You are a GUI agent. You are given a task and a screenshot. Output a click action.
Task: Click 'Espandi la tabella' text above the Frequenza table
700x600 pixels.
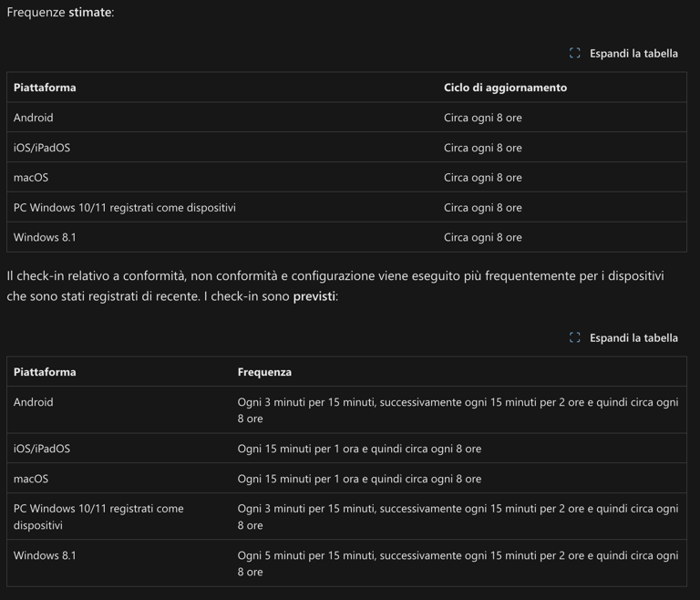(633, 338)
